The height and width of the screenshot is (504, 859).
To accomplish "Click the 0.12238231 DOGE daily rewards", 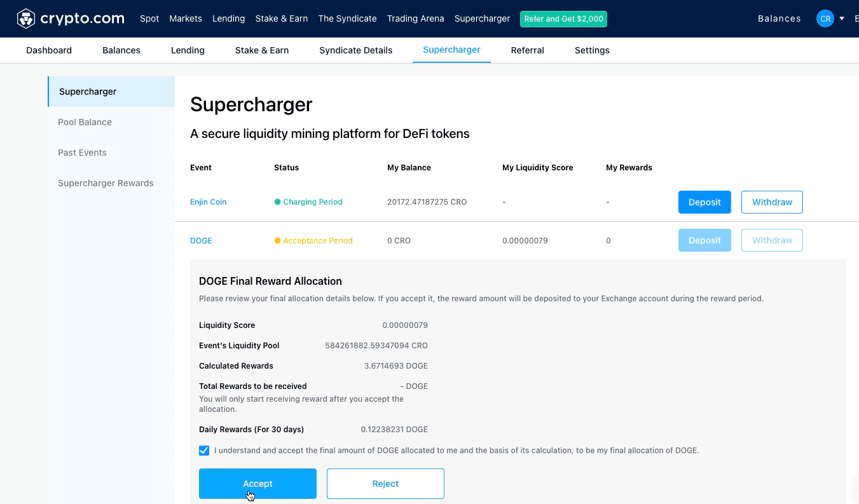I will click(x=394, y=430).
